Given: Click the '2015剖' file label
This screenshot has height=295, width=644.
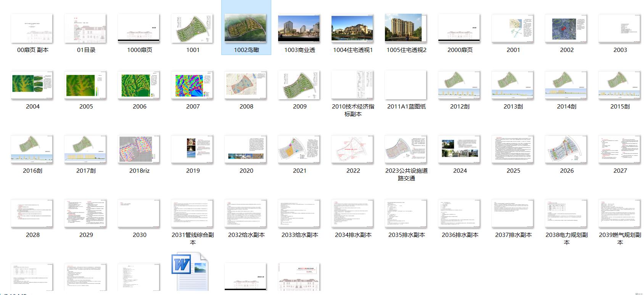Looking at the screenshot, I should 620,106.
